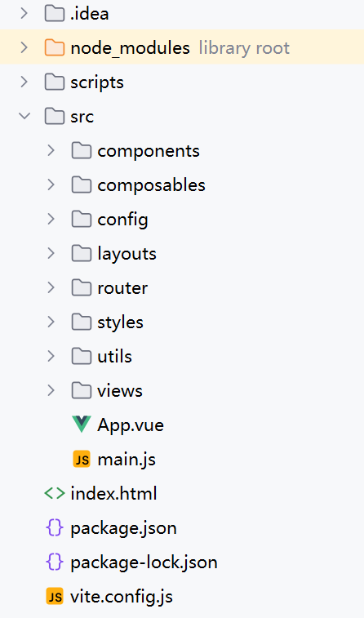This screenshot has height=618, width=364.
Task: Select the utils folder entry
Action: point(114,356)
